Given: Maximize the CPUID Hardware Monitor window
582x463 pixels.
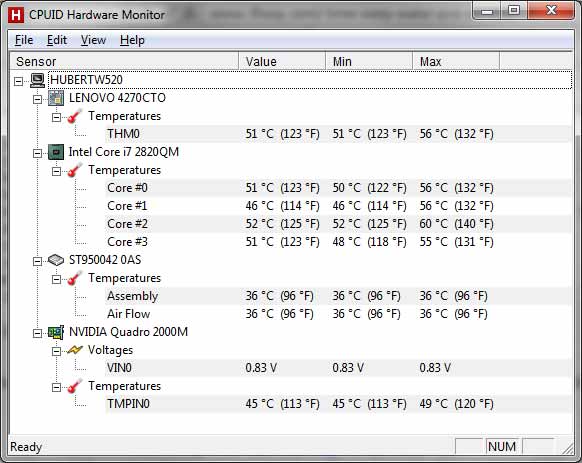Looking at the screenshot, I should click(514, 11).
